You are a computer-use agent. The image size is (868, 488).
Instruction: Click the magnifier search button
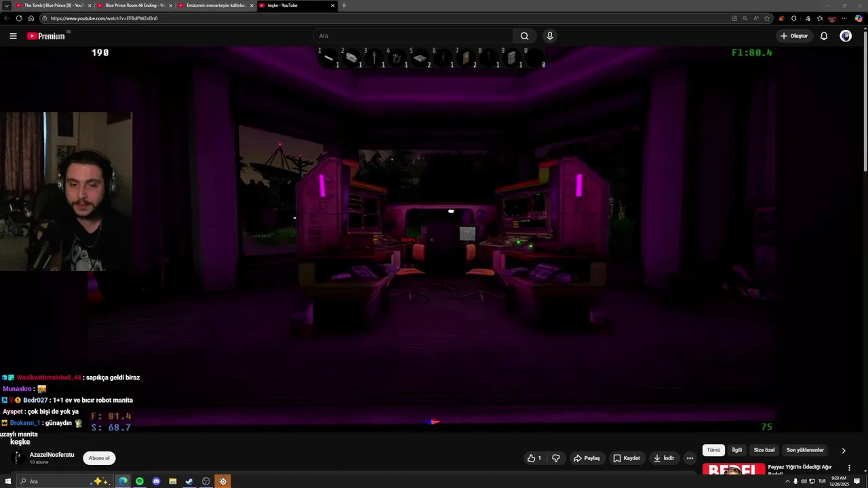click(524, 36)
